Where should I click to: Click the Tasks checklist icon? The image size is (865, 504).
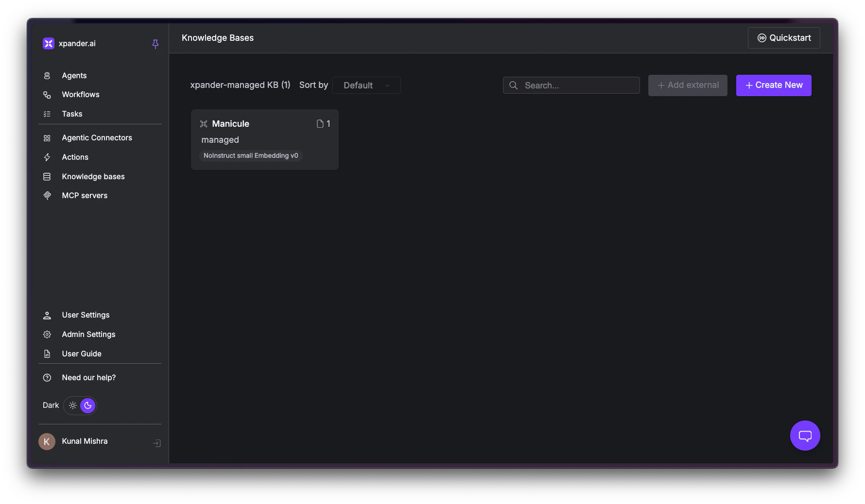click(47, 114)
